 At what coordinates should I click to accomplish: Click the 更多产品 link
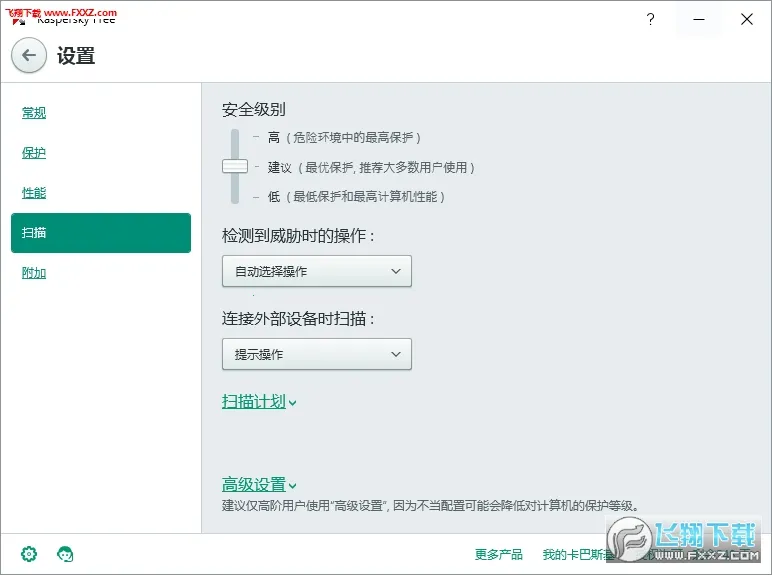pyautogui.click(x=499, y=555)
